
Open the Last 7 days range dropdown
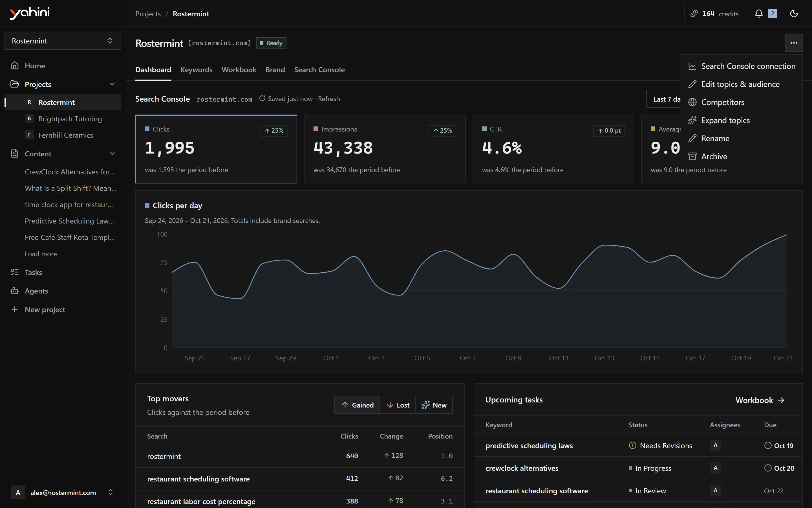664,99
